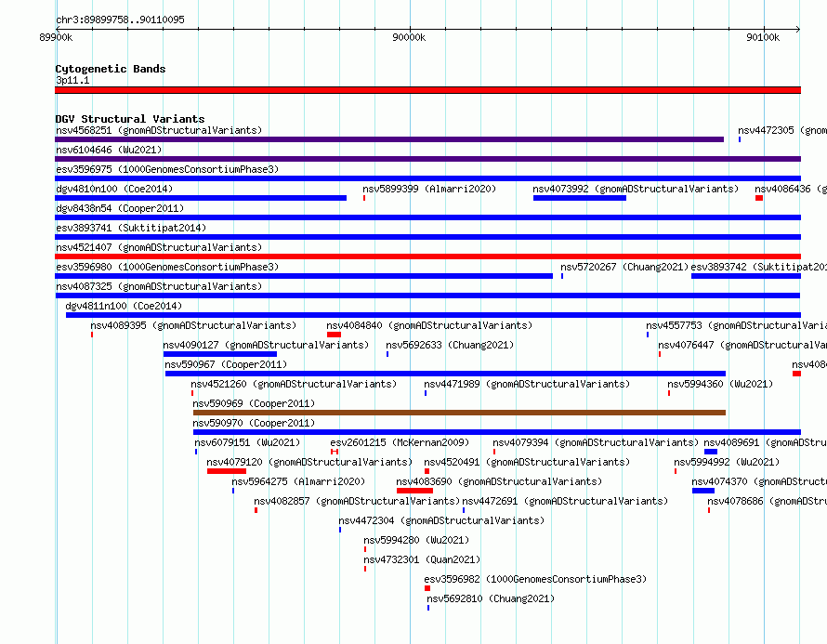This screenshot has height=644, width=827.
Task: Select nsv5692810 (Chuang2021) label
Action: tap(491, 598)
